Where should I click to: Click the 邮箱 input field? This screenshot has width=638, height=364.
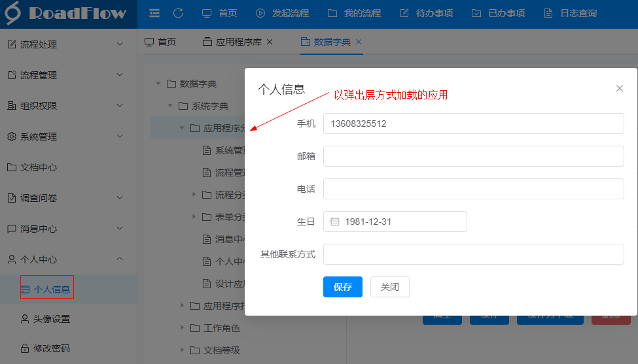473,156
